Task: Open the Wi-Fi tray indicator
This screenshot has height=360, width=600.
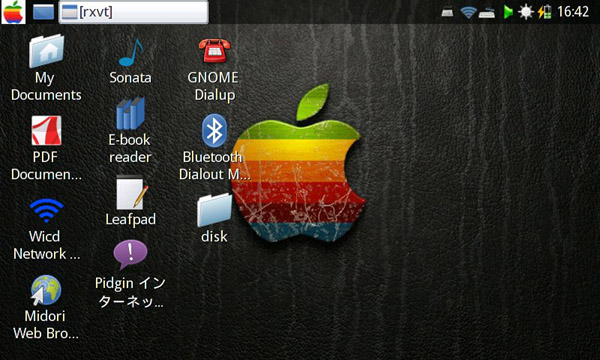Action: 468,13
